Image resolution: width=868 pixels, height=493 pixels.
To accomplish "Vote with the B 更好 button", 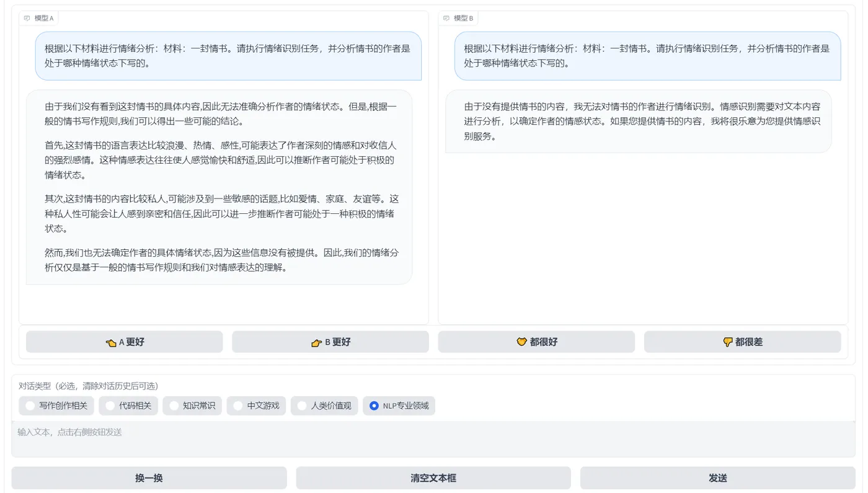I will click(x=330, y=342).
